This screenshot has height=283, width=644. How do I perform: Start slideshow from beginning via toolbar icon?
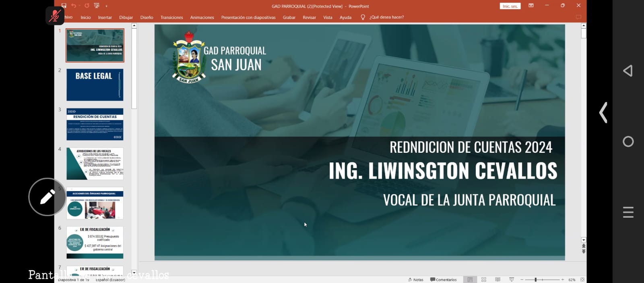[x=97, y=6]
